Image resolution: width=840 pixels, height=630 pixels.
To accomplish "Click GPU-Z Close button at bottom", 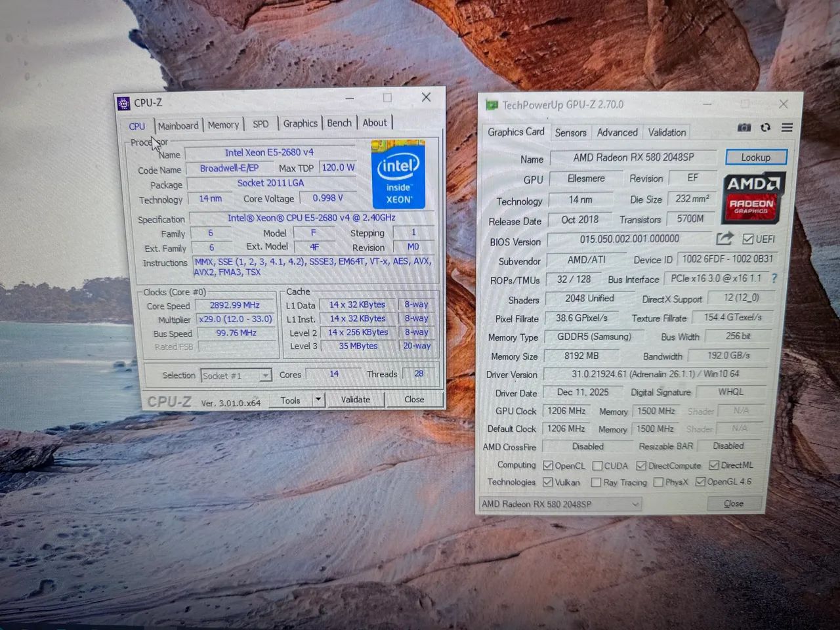I will click(734, 503).
